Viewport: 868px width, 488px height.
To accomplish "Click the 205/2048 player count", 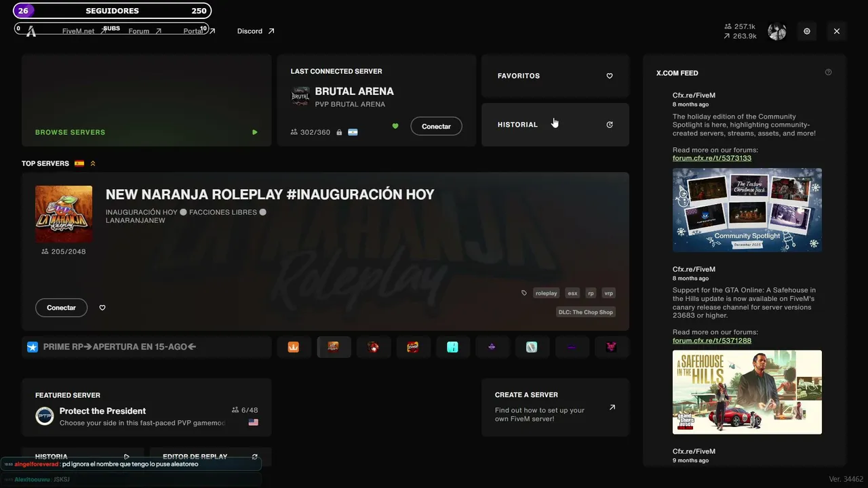I will [64, 251].
